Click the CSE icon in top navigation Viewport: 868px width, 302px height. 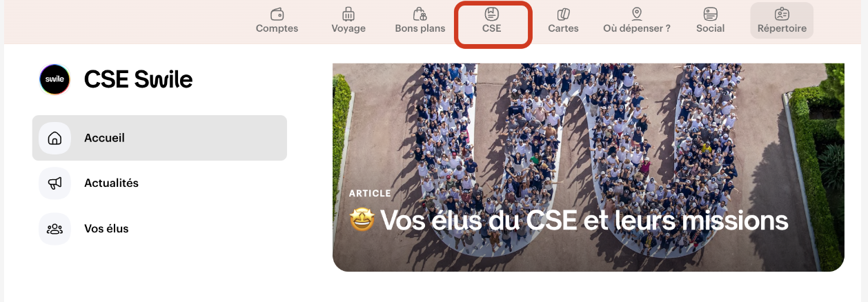point(492,14)
